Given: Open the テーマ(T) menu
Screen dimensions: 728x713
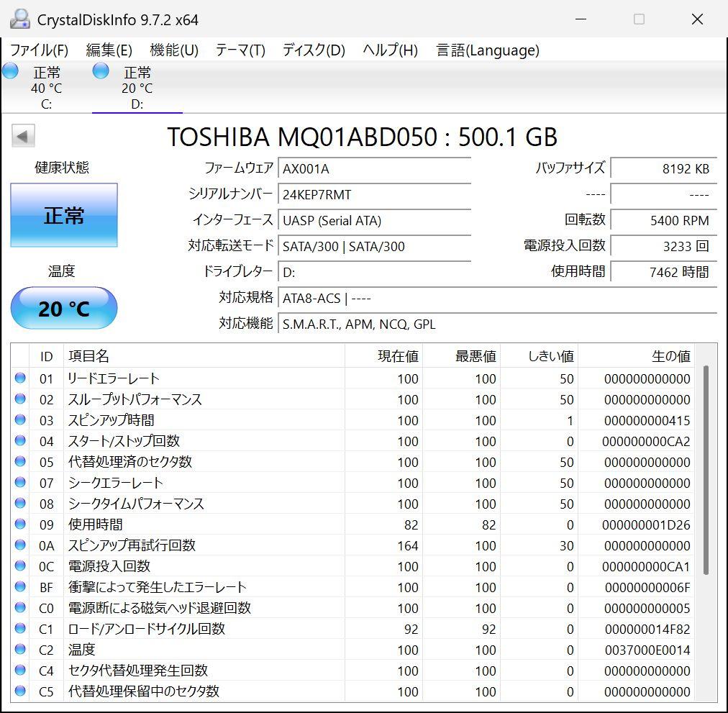Looking at the screenshot, I should 240,50.
